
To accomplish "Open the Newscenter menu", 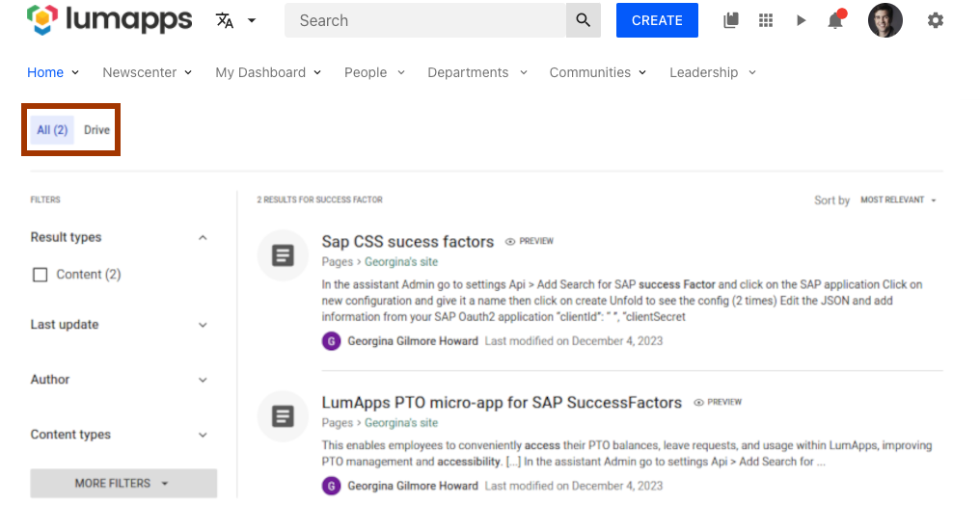I will [139, 72].
